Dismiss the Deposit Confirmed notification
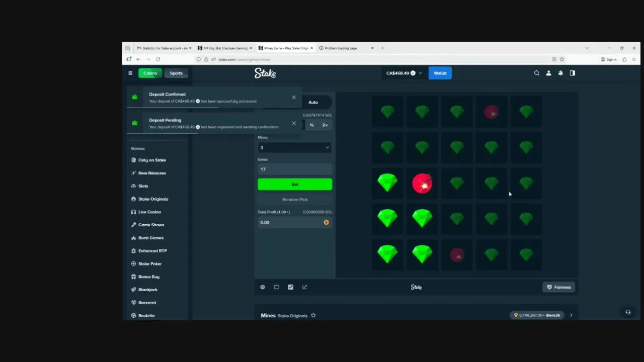 [x=294, y=97]
